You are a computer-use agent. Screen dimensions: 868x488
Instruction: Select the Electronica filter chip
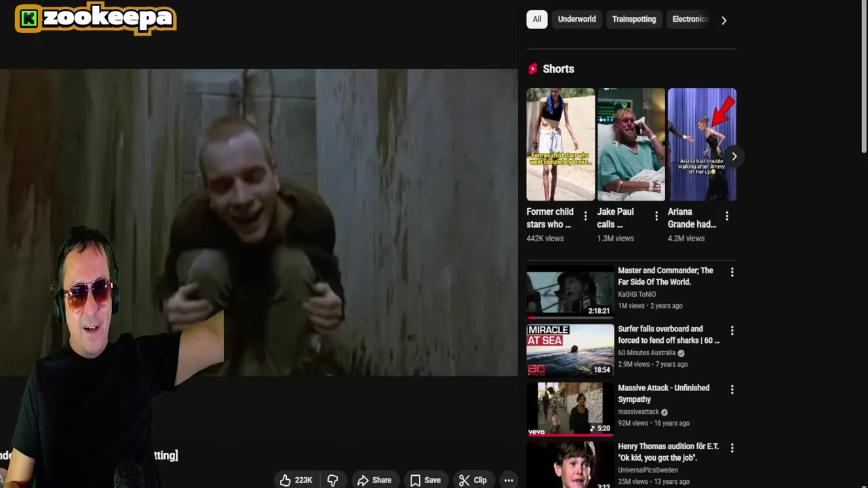pyautogui.click(x=689, y=19)
